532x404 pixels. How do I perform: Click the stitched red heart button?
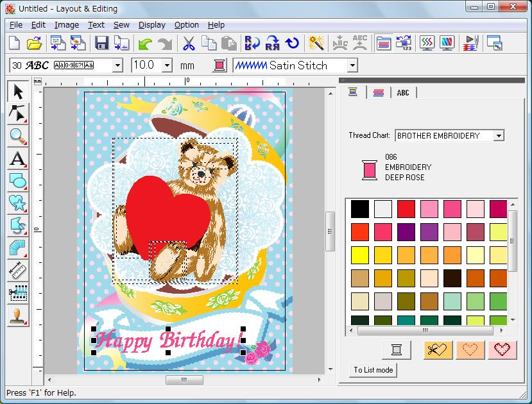coord(502,349)
